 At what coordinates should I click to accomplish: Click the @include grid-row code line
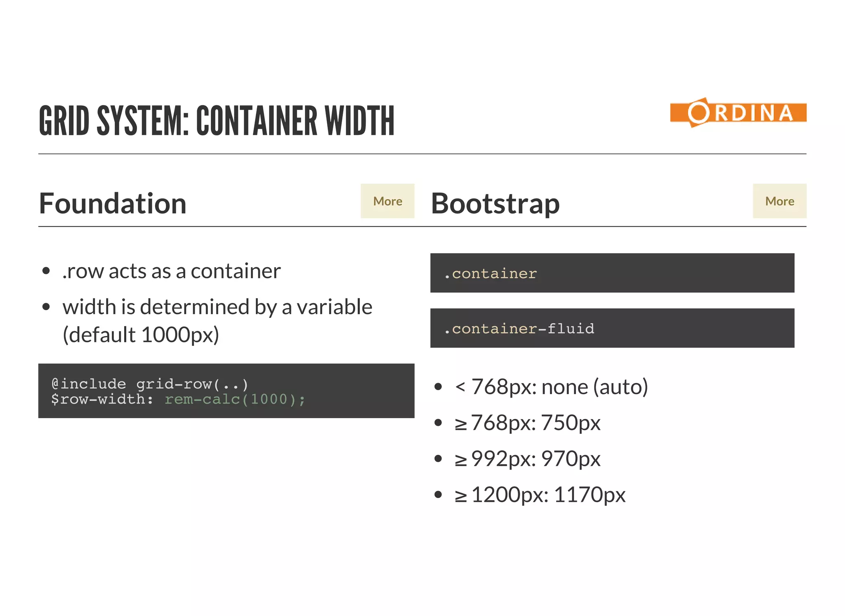pos(150,384)
